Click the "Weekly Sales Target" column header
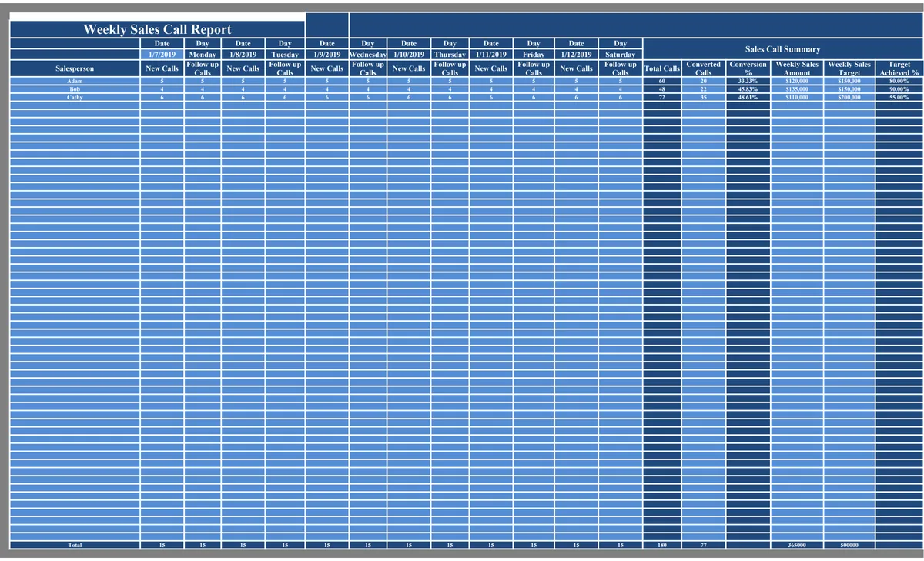 pyautogui.click(x=849, y=68)
